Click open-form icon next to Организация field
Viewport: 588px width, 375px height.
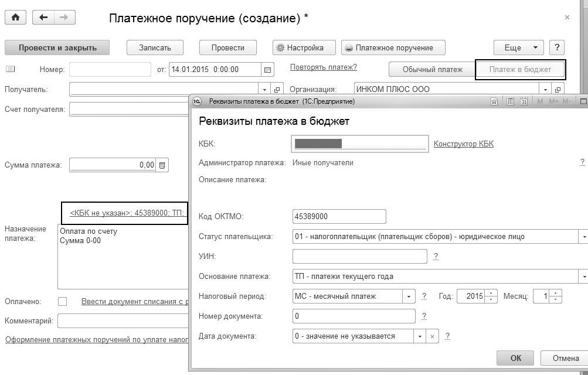click(558, 90)
